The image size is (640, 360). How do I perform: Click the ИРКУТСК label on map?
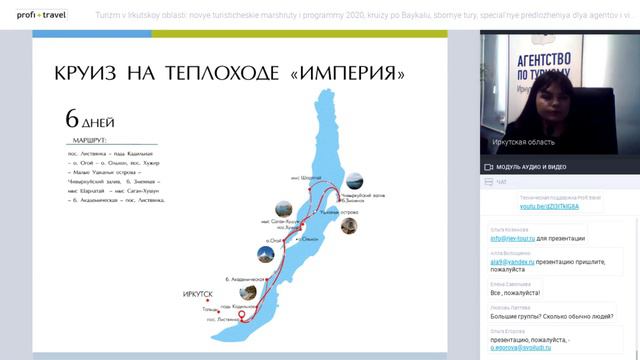pos(198,294)
